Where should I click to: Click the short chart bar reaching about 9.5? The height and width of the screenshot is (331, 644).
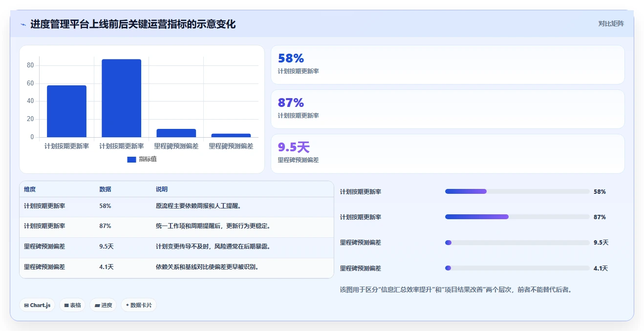pos(176,133)
